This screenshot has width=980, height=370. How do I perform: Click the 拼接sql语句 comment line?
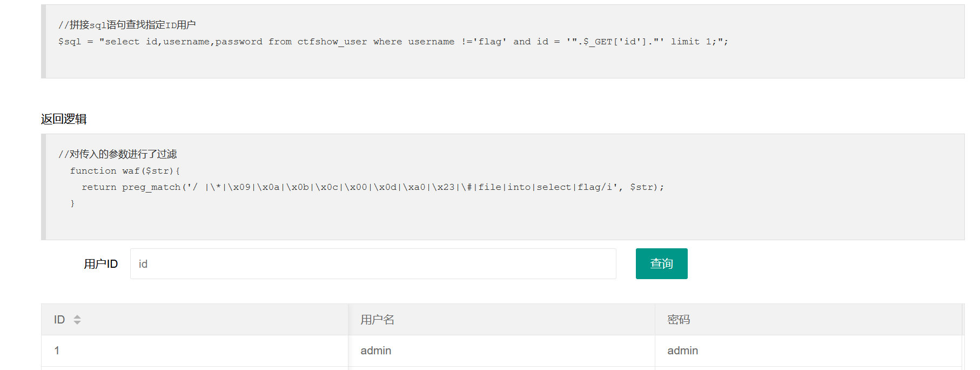tap(127, 25)
